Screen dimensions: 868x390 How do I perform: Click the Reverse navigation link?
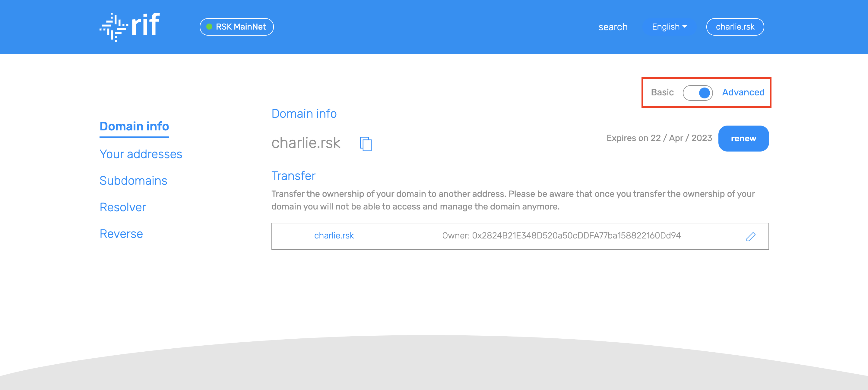point(121,233)
